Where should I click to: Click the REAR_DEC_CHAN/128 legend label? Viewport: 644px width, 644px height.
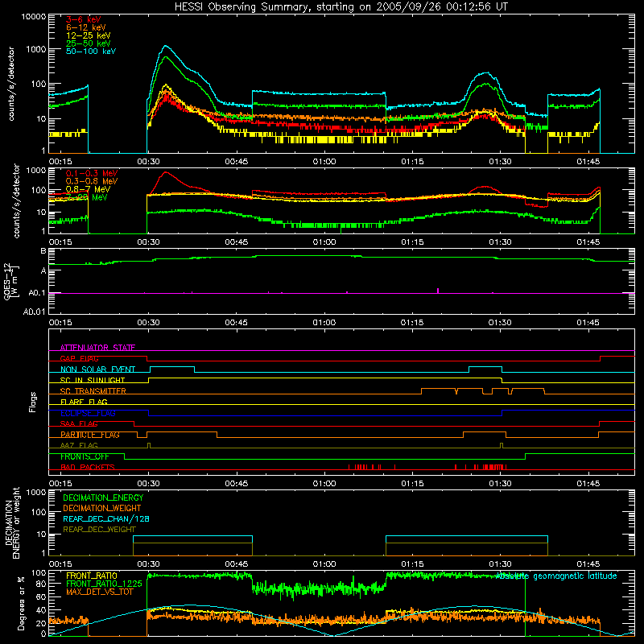(106, 518)
